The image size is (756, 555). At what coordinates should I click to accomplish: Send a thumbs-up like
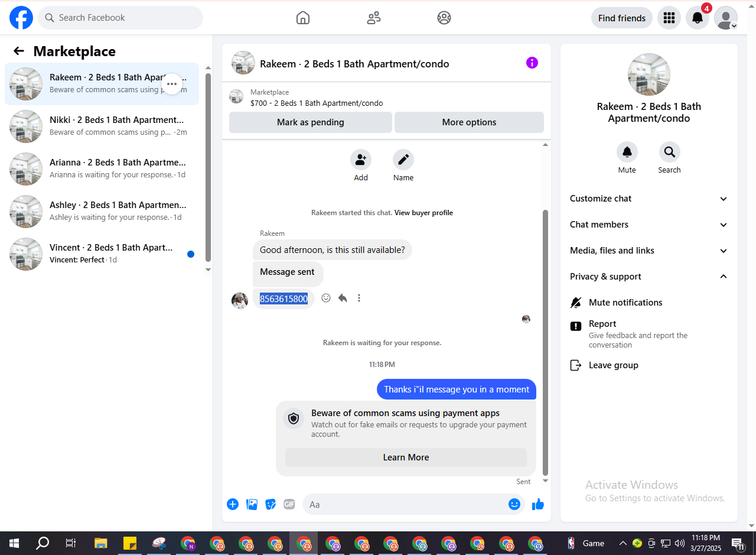(x=538, y=504)
